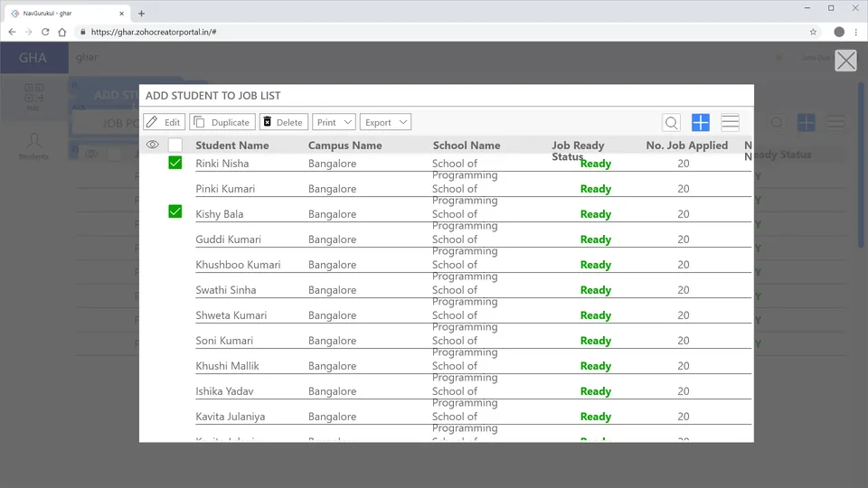Delete selected records via trash button
868x488 pixels.
click(283, 122)
